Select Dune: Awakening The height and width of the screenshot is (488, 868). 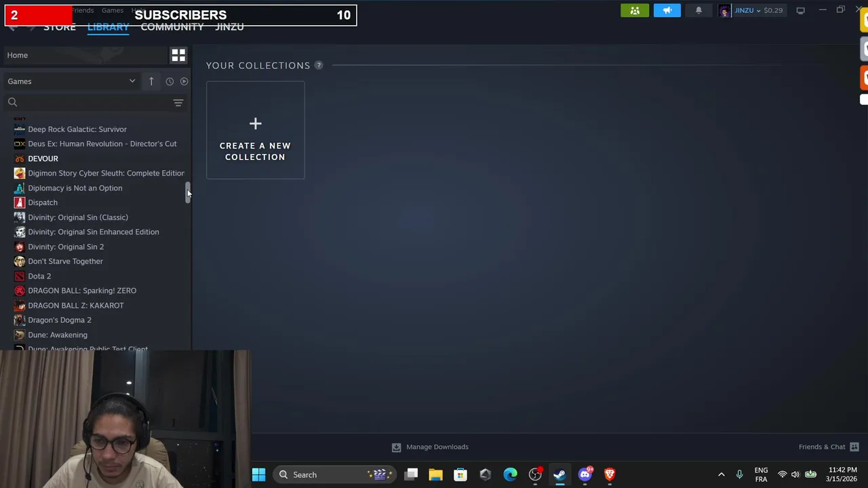pos(58,335)
